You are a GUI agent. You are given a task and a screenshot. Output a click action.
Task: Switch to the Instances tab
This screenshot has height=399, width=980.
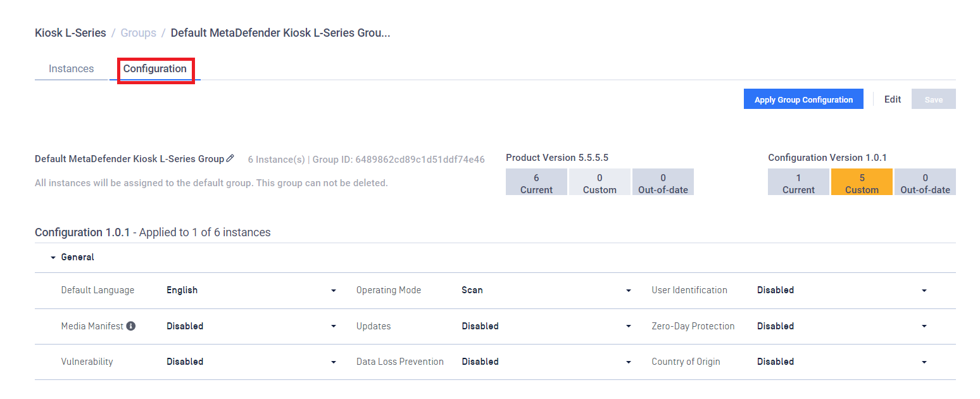coord(72,69)
